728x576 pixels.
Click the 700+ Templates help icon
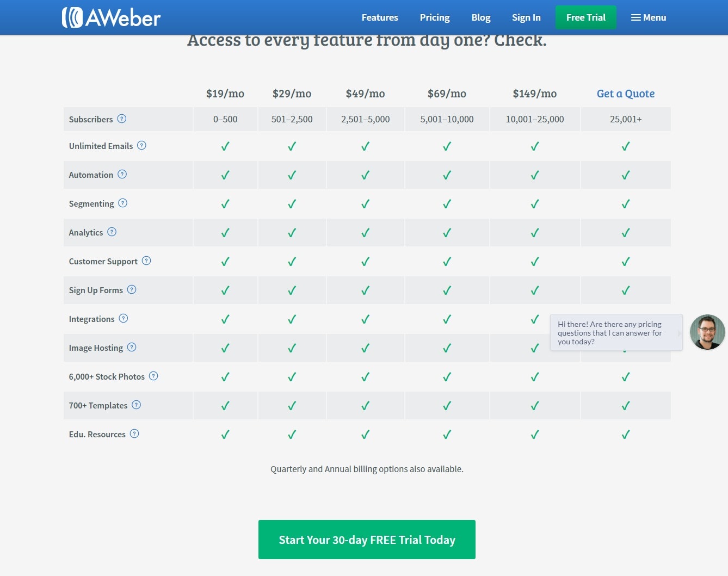[x=137, y=405]
